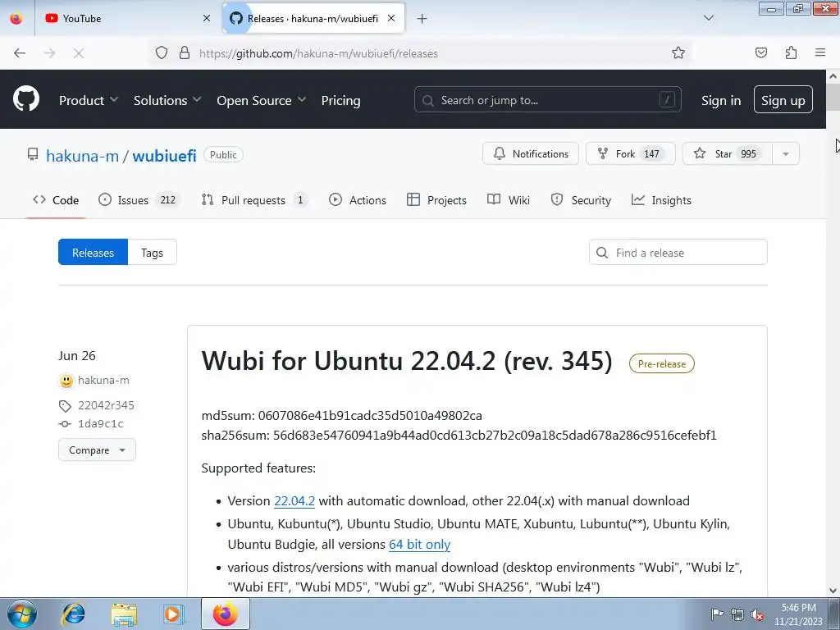Image resolution: width=840 pixels, height=630 pixels.
Task: Close the Releases hakuna-m/wubiuefi tab
Action: point(391,18)
